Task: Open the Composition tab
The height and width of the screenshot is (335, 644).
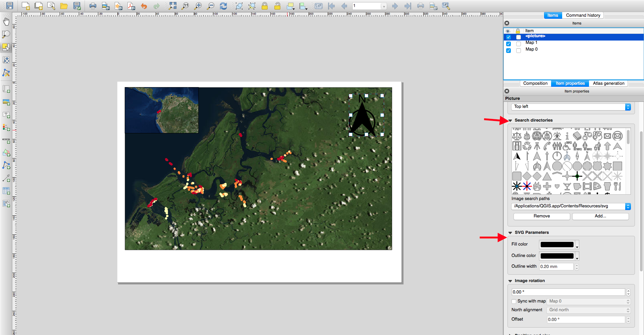Action: (x=535, y=83)
